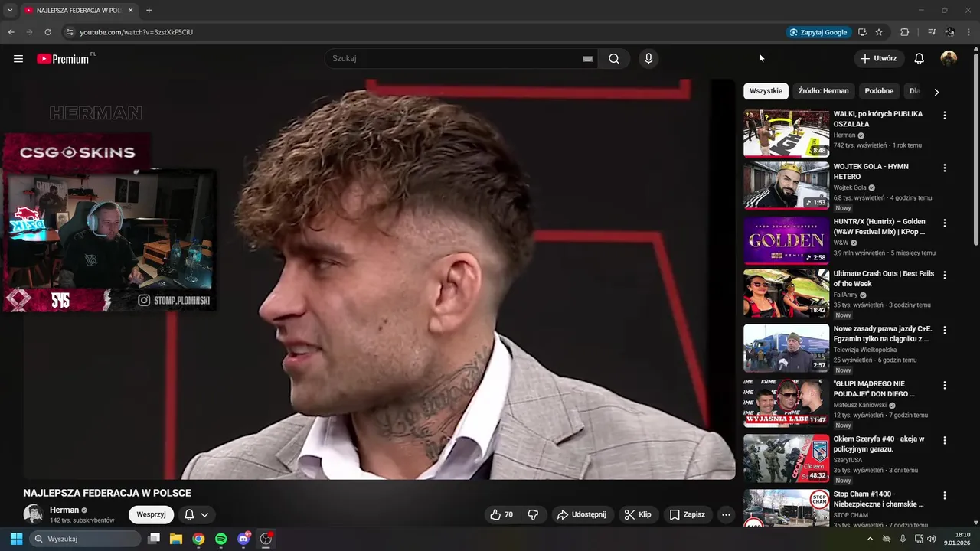Open Chrome extensions puzzle icon
The image size is (980, 551).
tap(904, 32)
